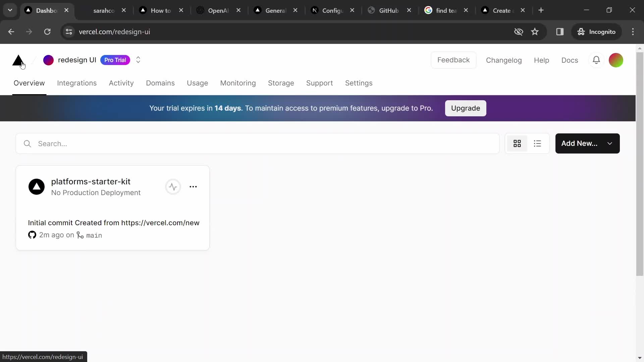
Task: Click the list view toggle icon
Action: click(537, 143)
